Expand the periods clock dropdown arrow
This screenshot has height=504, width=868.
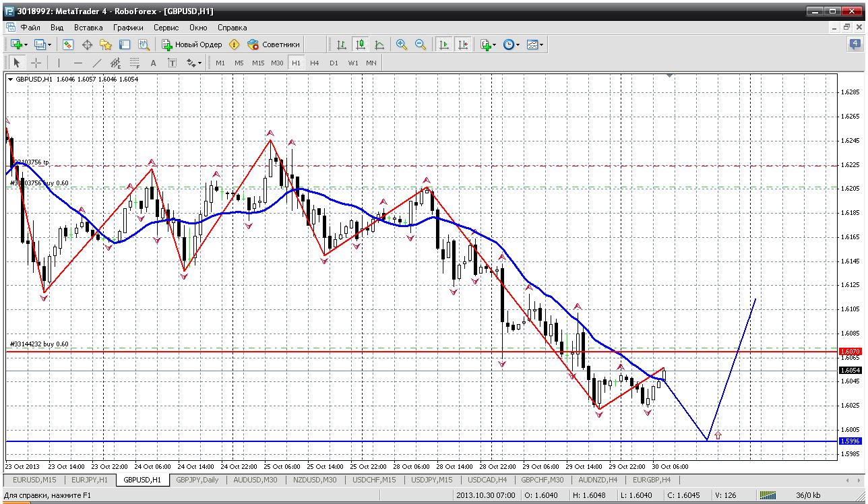(518, 45)
